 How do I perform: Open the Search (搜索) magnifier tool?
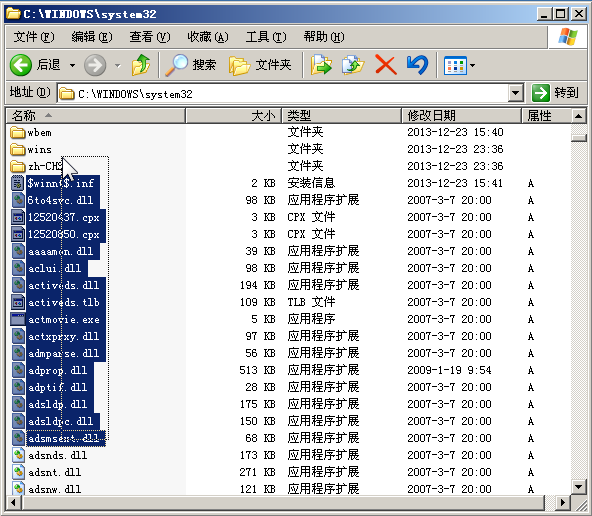pos(190,65)
